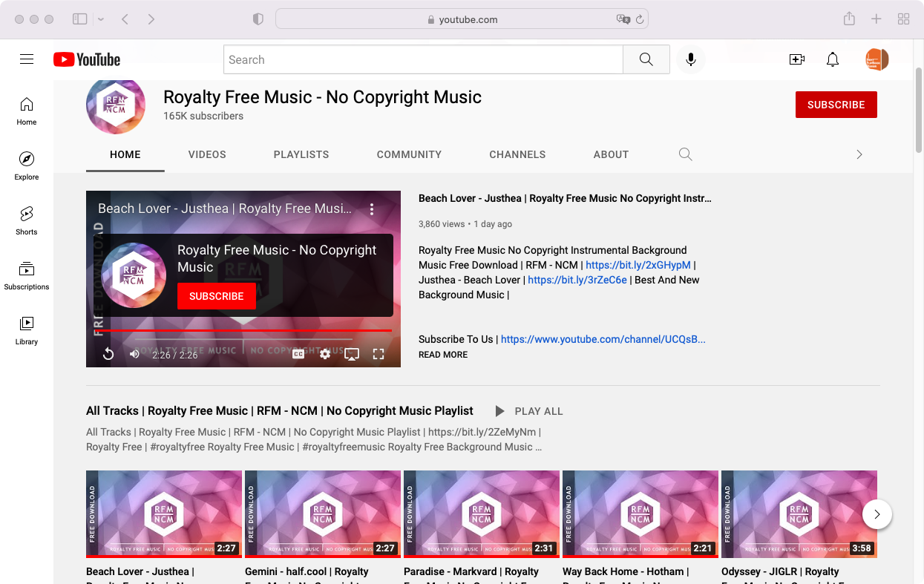Viewport: 924px width, 584px height.
Task: Open the Shorts section from the sidebar
Action: point(26,221)
